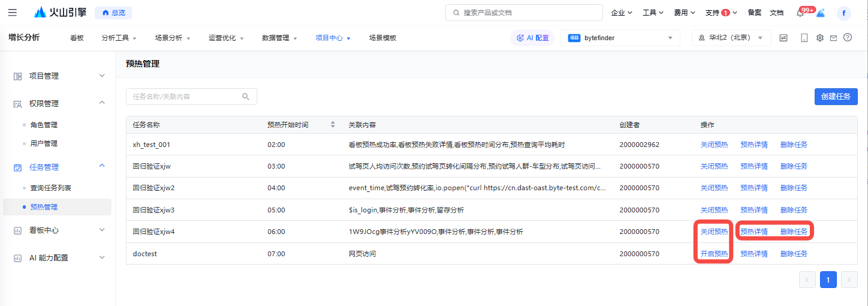Open the 华北2（北京） region dropdown

[731, 38]
